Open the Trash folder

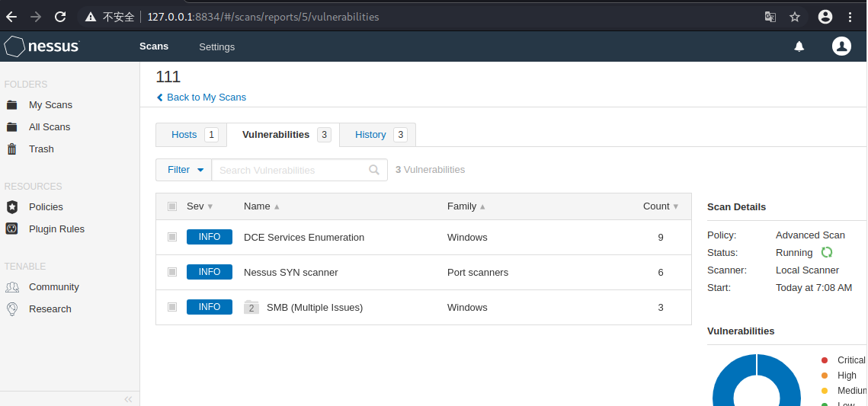click(41, 149)
